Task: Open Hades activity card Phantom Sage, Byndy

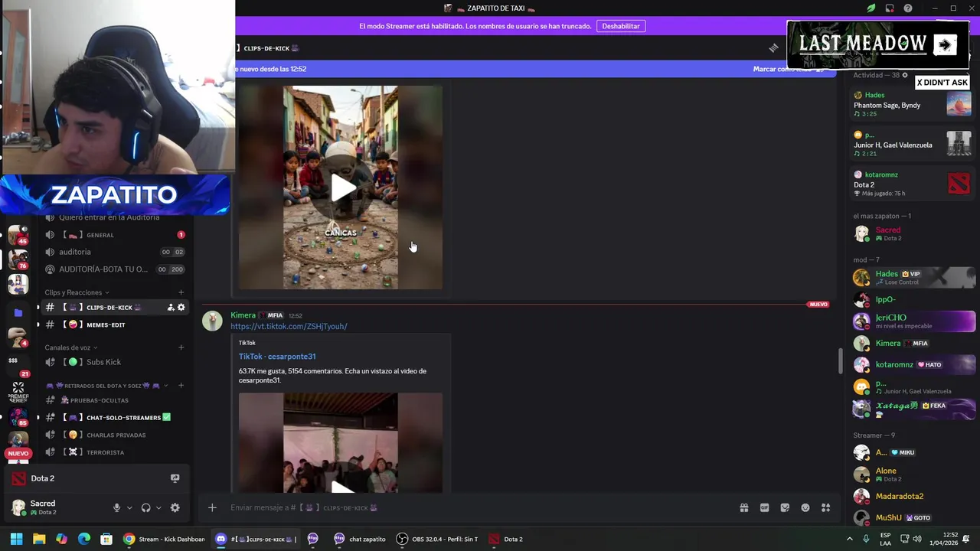Action: [912, 104]
